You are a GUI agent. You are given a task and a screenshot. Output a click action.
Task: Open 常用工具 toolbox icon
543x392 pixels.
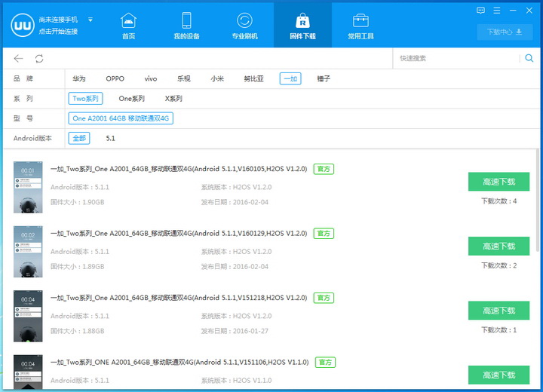click(360, 20)
